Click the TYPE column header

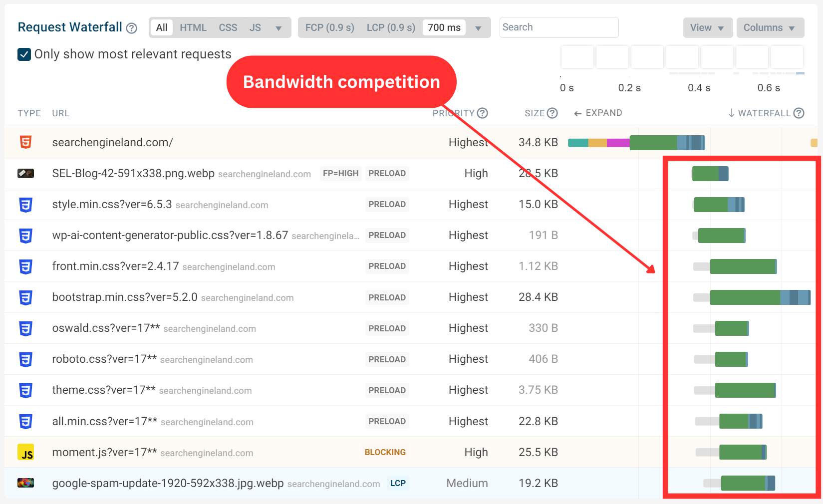coord(29,113)
